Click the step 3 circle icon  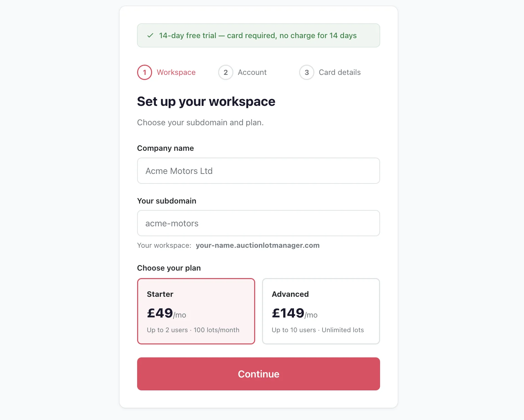(x=307, y=72)
